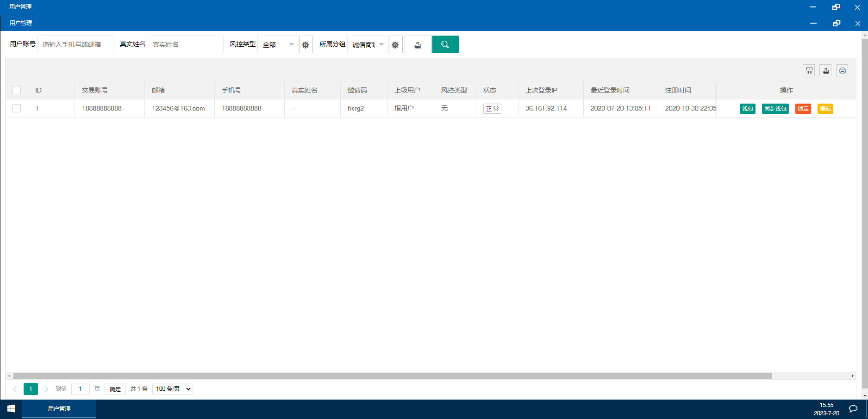
Task: Go to page 1 in pagination
Action: (31, 389)
